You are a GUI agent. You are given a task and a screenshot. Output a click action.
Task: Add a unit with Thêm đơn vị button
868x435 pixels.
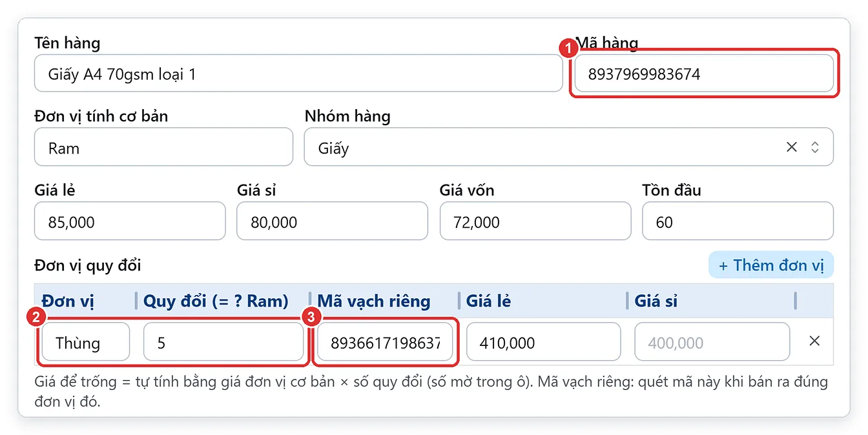[x=771, y=265]
